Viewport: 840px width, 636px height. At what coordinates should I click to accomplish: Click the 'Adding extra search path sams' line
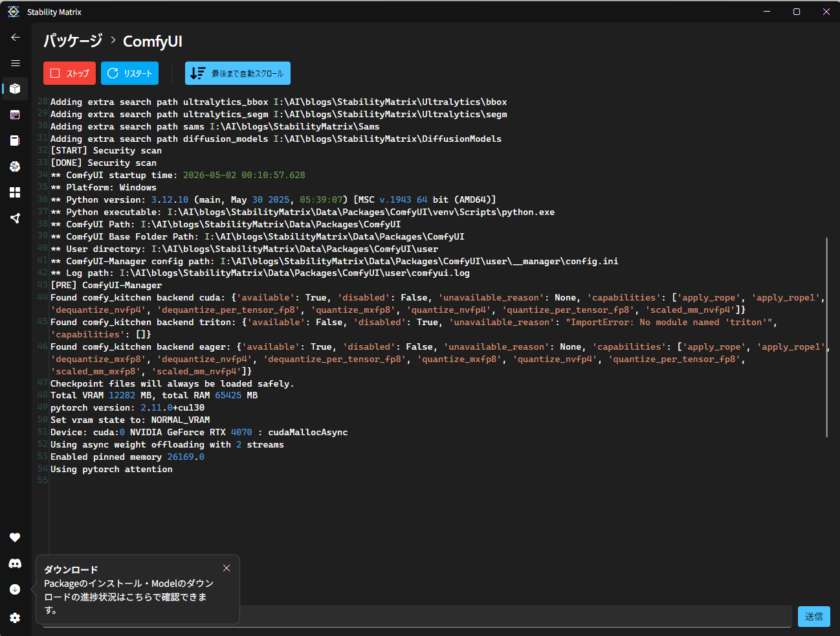tap(215, 126)
